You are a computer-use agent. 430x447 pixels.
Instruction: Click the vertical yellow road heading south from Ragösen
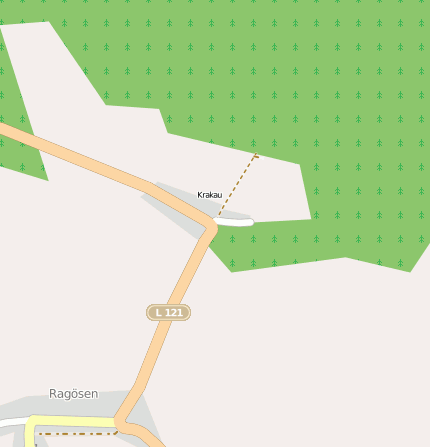point(30,433)
